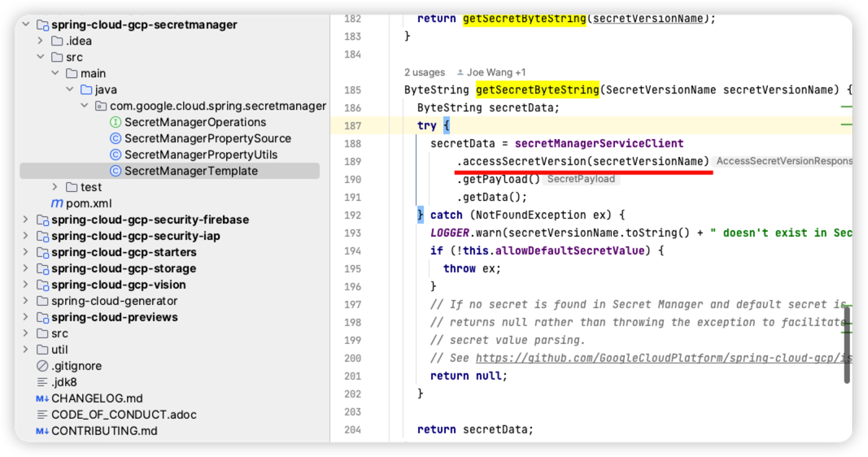868x457 pixels.
Task: Click line number 187 in gutter
Action: tap(352, 125)
